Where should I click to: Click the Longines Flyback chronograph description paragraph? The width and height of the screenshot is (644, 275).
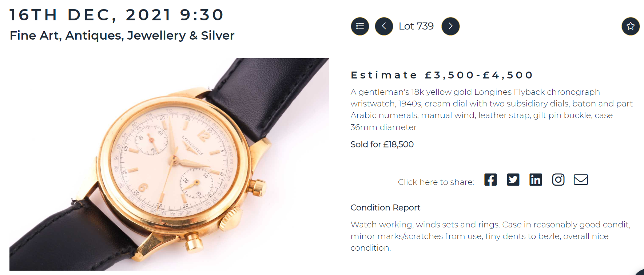click(x=491, y=109)
